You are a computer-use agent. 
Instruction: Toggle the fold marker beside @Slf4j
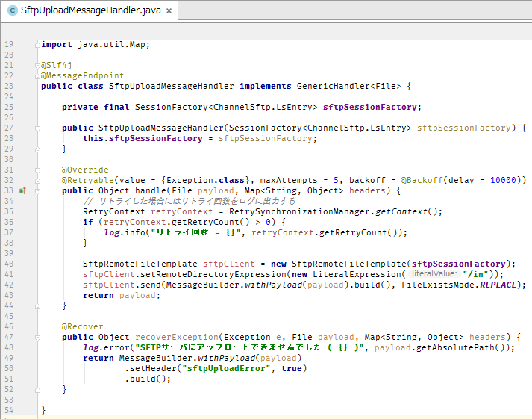point(37,65)
